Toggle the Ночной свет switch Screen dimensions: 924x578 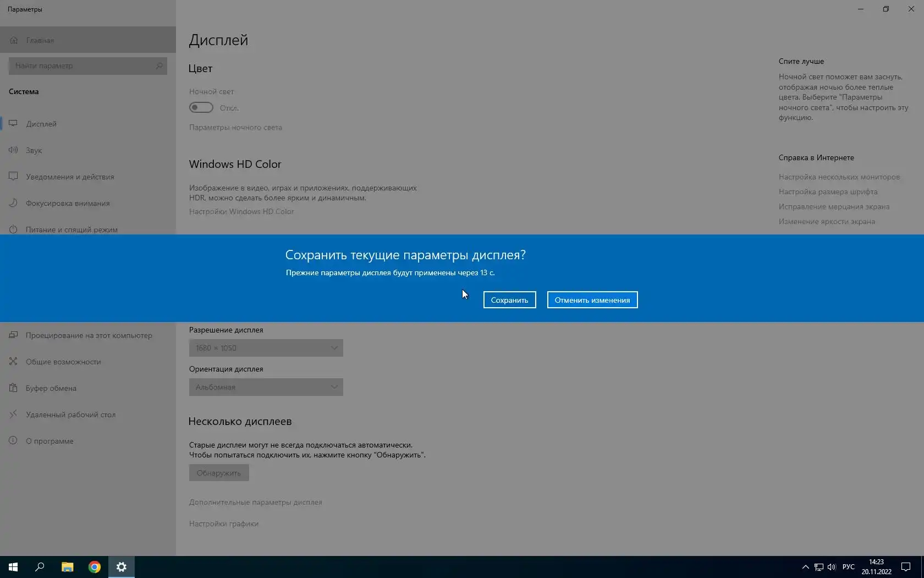201,107
